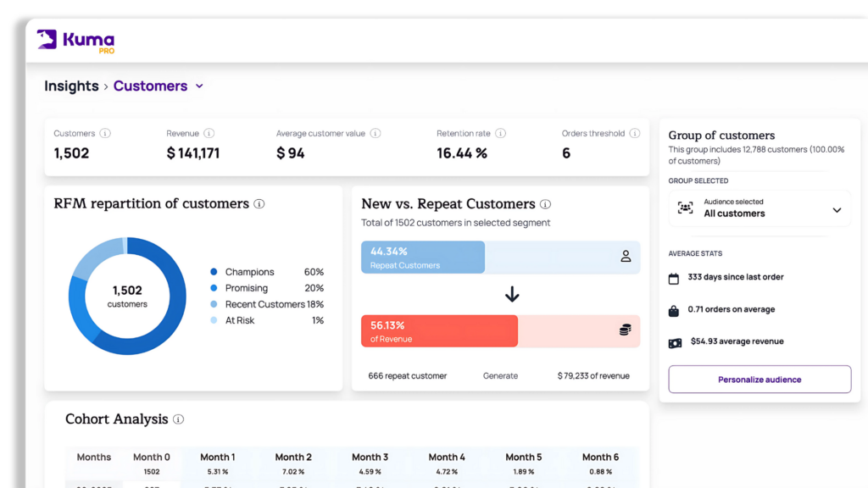Expand the Customers breadcrumb chevron
Image resolution: width=868 pixels, height=488 pixels.
[199, 86]
